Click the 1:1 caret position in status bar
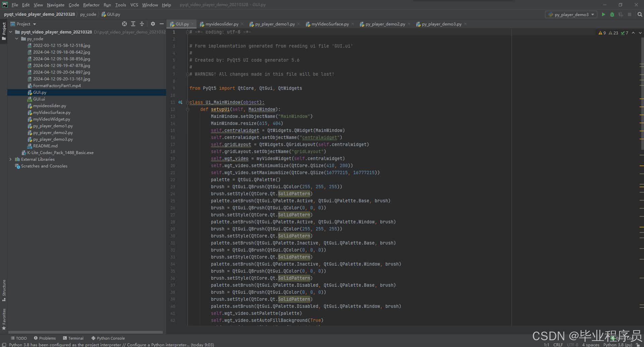The image size is (644, 347). click(546, 345)
